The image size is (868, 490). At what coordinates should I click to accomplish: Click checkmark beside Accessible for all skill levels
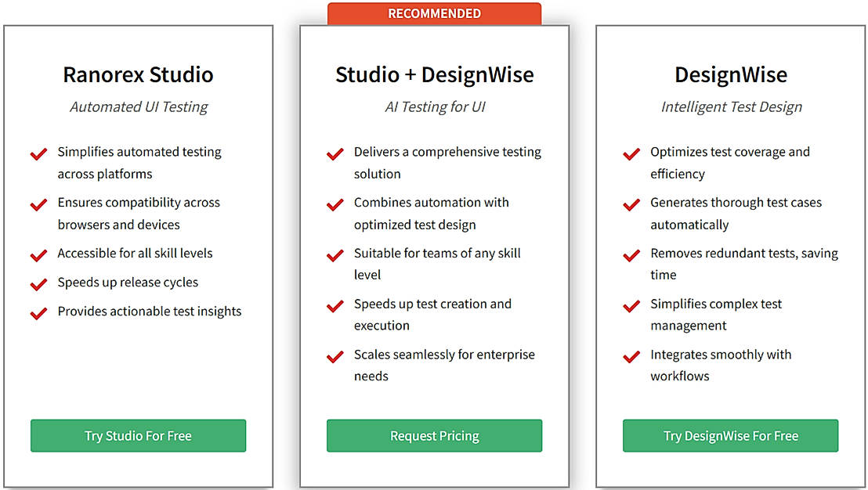(x=39, y=255)
